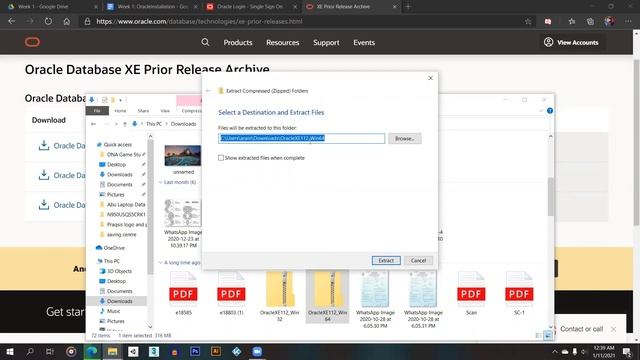Select the e18803 (1) PDF file
Image resolution: width=640 pixels, height=360 pixels.
click(231, 293)
